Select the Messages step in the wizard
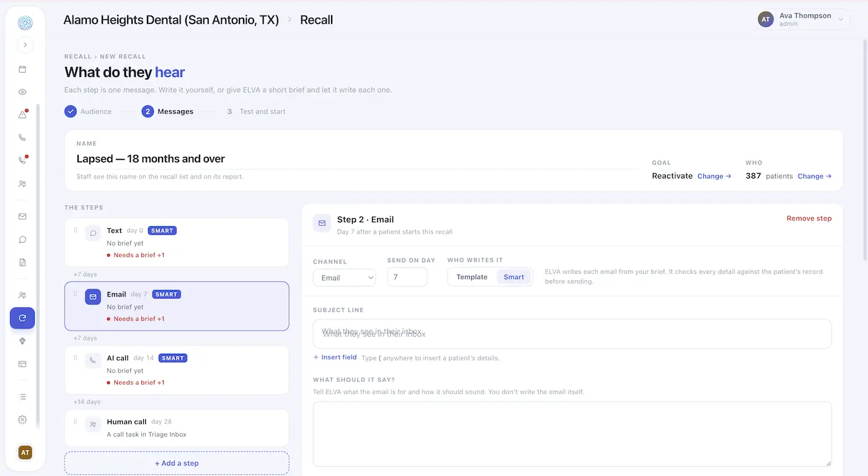 click(167, 112)
